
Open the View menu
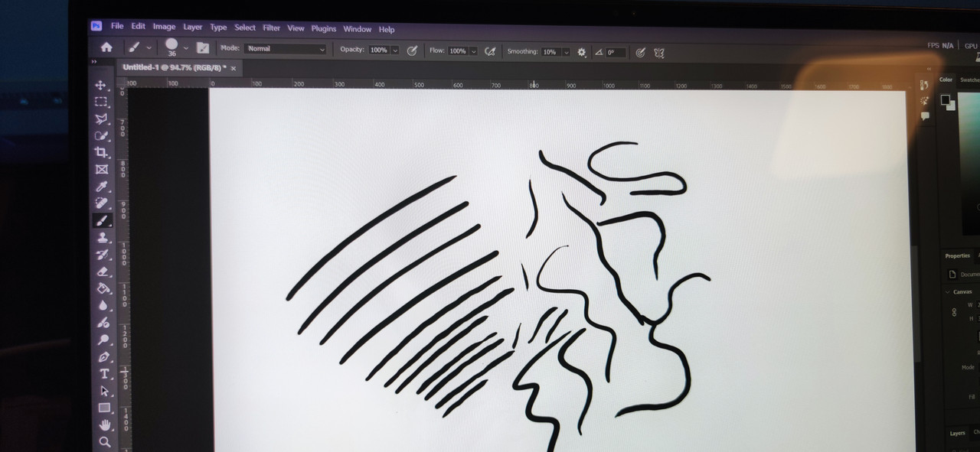pos(296,28)
